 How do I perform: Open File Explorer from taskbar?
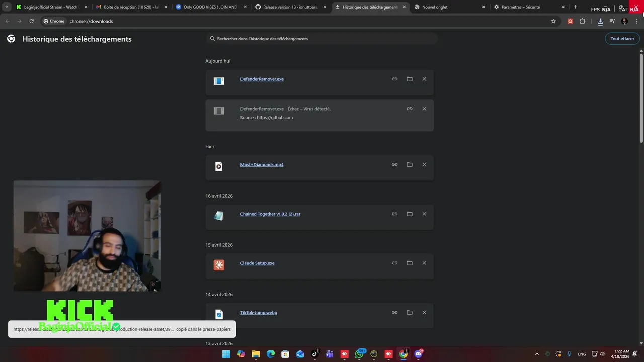256,354
